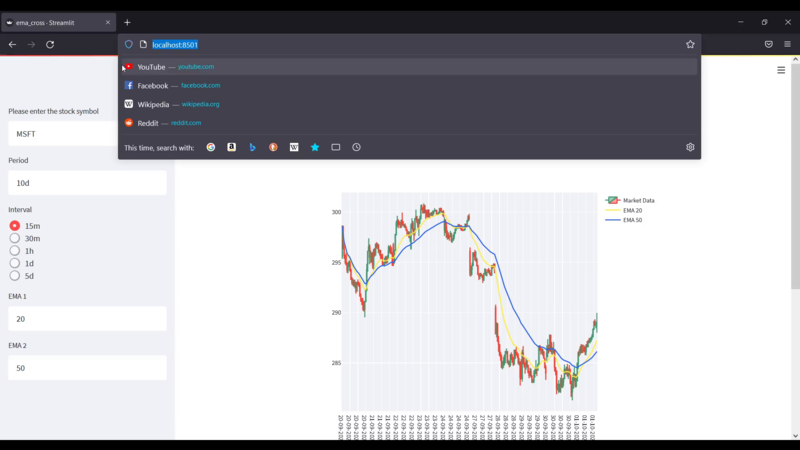Image resolution: width=800 pixels, height=450 pixels.
Task: Select YouTube suggestion in dropdown
Action: (409, 67)
